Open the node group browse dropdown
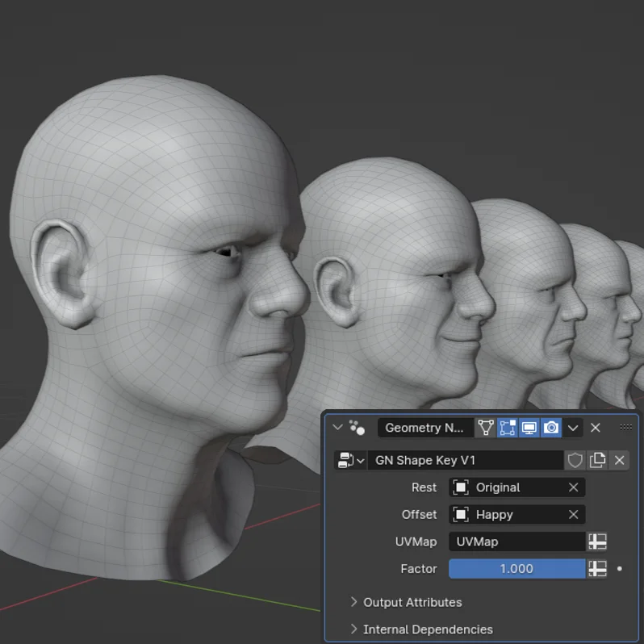Screen dimensions: 644x644 point(349,460)
